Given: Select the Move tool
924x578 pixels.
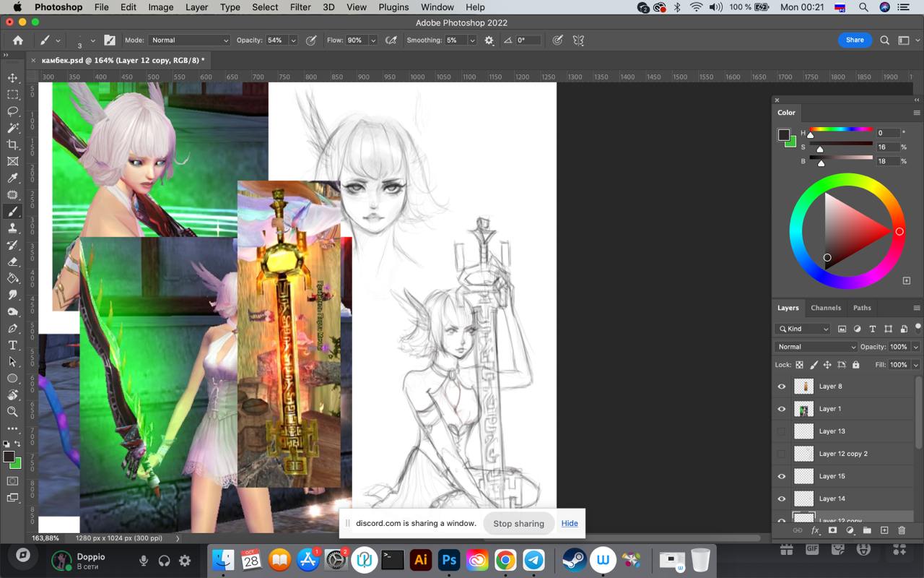Looking at the screenshot, I should pyautogui.click(x=12, y=78).
